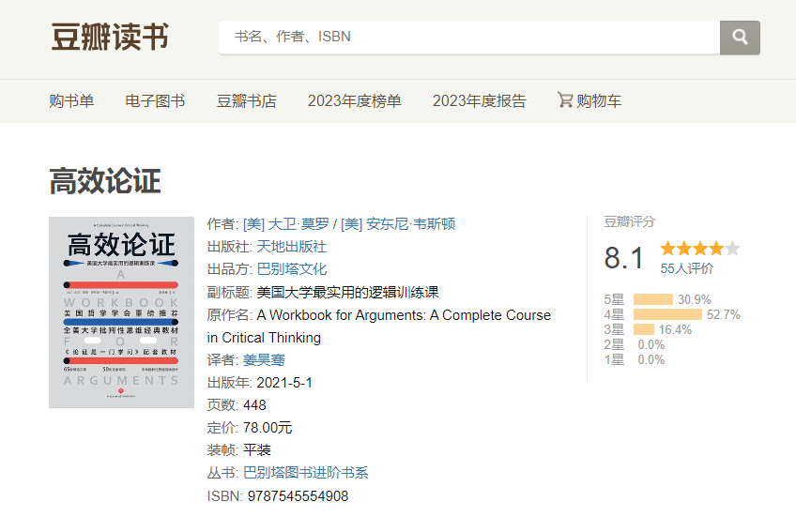Focus the 书名、作者、ISBN search field
The image size is (796, 532).
[468, 38]
